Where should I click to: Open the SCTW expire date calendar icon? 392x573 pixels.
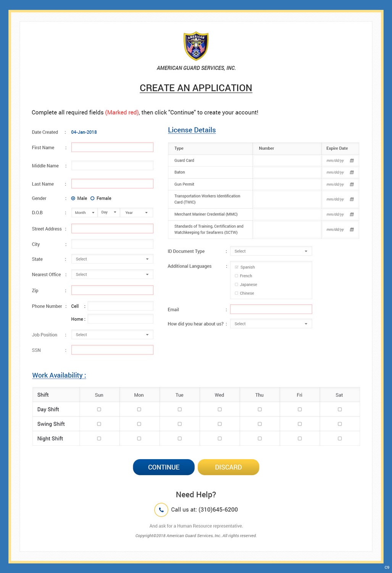coord(352,229)
